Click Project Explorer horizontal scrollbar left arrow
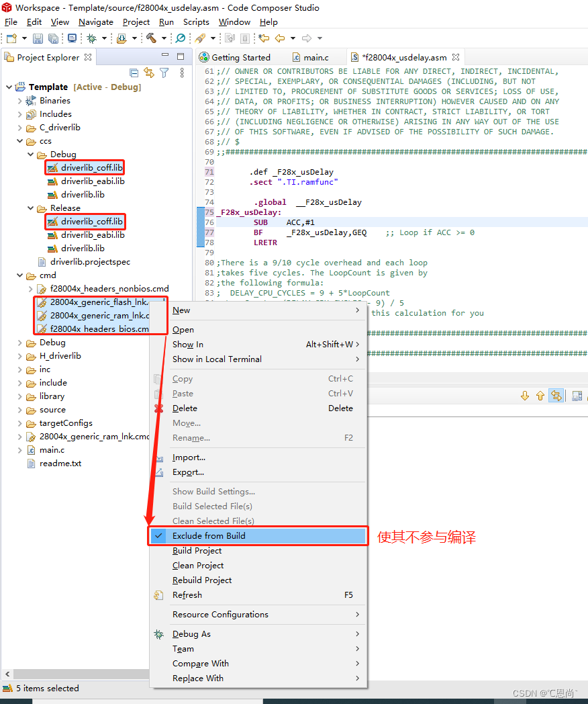Image resolution: width=588 pixels, height=704 pixels. pyautogui.click(x=7, y=674)
